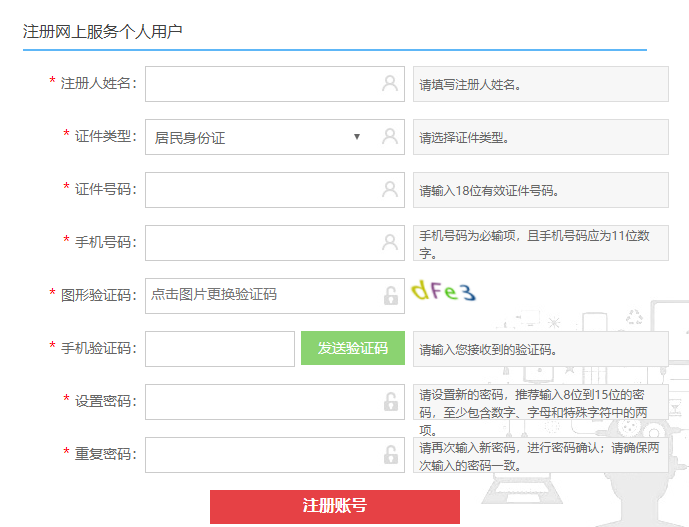Click into the 手机号码 input field
Image resolution: width=689 pixels, height=527 pixels.
(260, 243)
